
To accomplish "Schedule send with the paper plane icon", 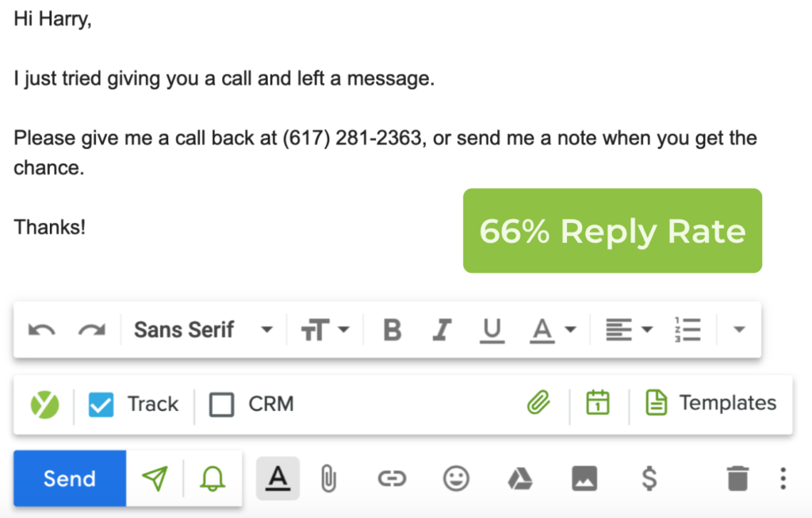I will [155, 478].
